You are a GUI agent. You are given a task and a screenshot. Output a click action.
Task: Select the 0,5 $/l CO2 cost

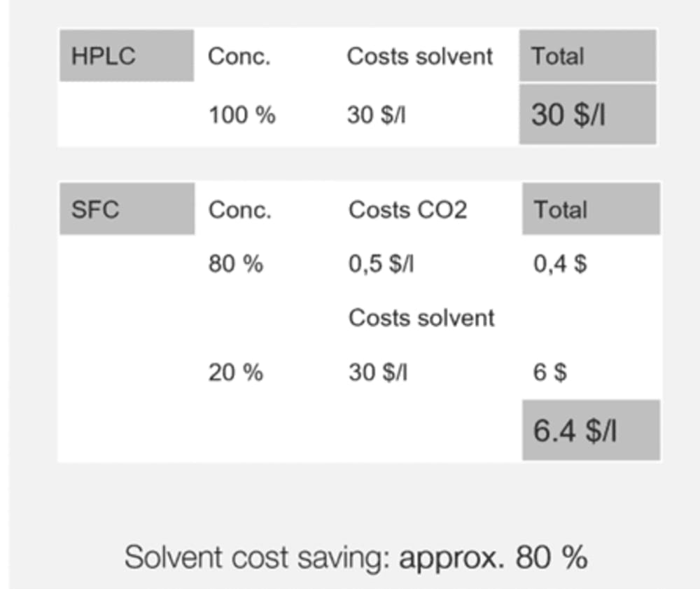381,264
